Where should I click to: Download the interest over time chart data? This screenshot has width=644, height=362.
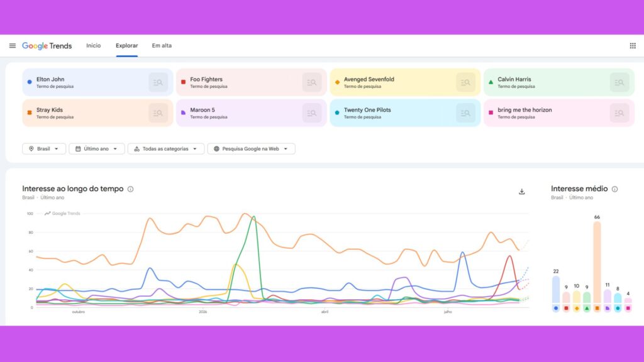521,192
